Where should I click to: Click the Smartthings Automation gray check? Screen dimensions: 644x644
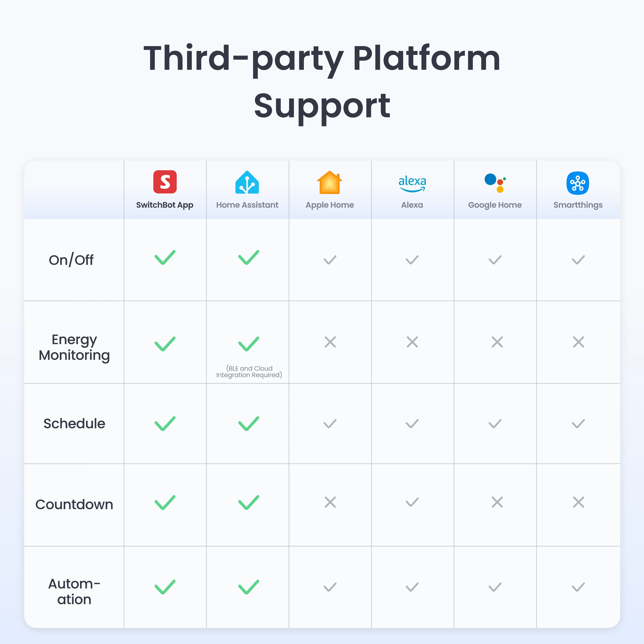point(578,587)
